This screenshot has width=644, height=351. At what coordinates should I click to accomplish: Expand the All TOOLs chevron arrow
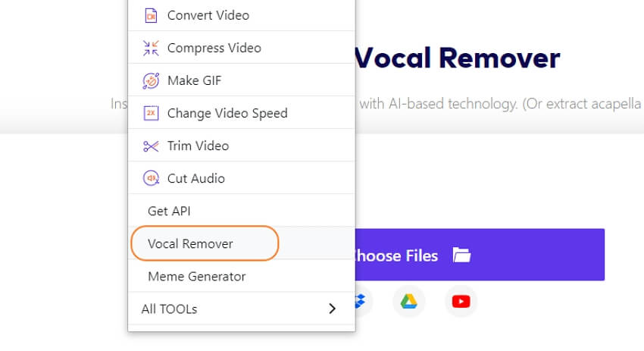coord(333,309)
